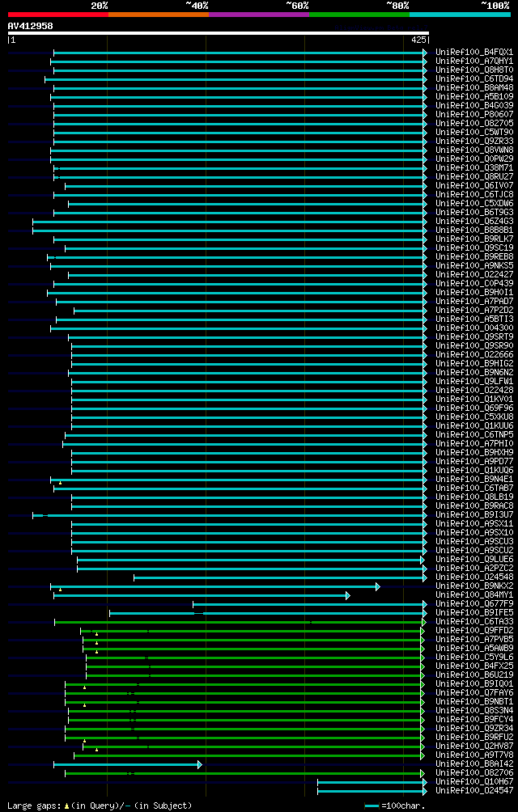The image size is (518, 812).
Task: Click the white query sequence bar
Action: 218,33
